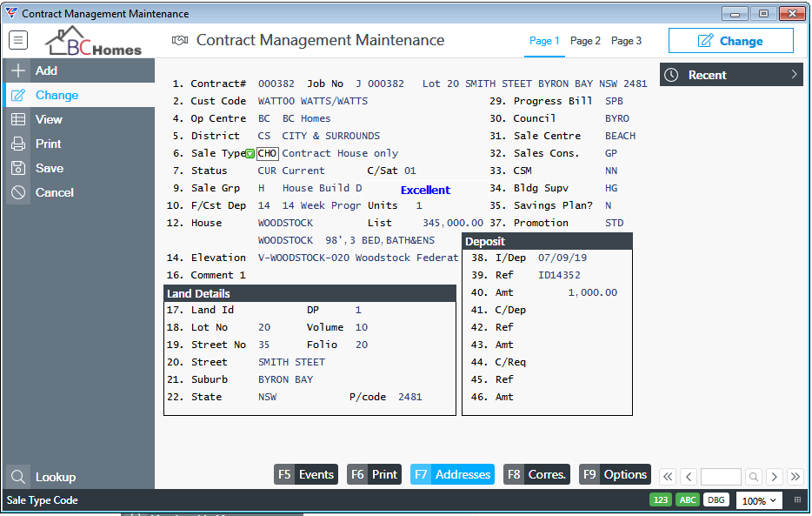Viewport: 812px width, 516px height.
Task: Click the Sale Type CHO input field
Action: coord(267,153)
